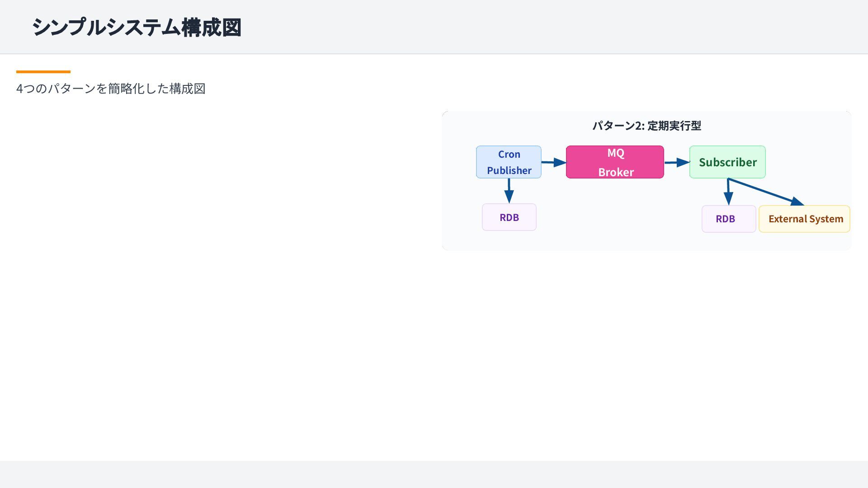Click the gray footer bar

click(x=434, y=474)
